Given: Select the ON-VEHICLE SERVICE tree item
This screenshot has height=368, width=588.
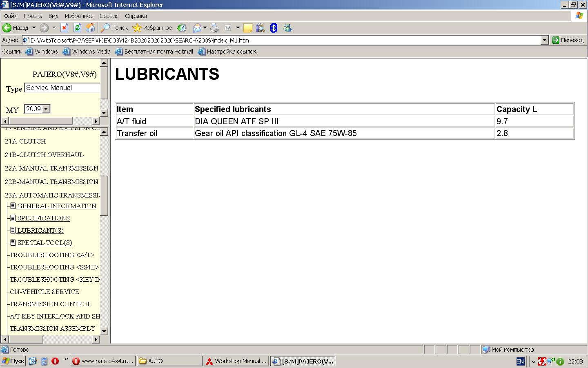Looking at the screenshot, I should (45, 292).
